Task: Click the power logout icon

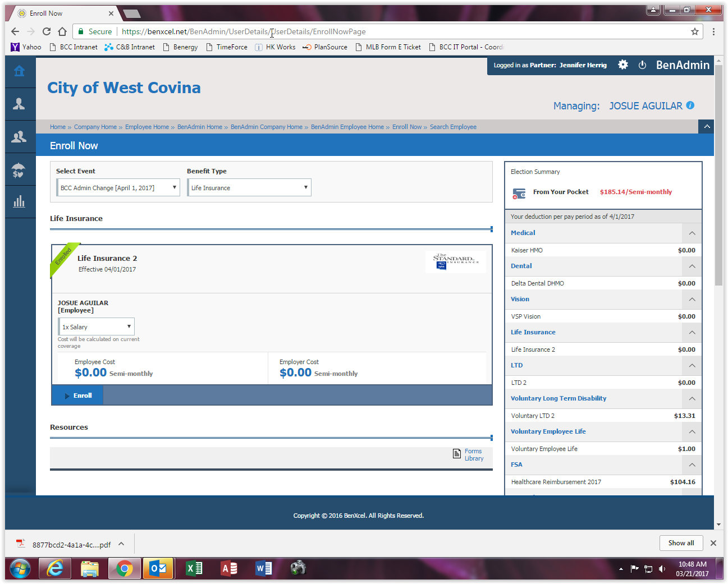Action: click(642, 65)
